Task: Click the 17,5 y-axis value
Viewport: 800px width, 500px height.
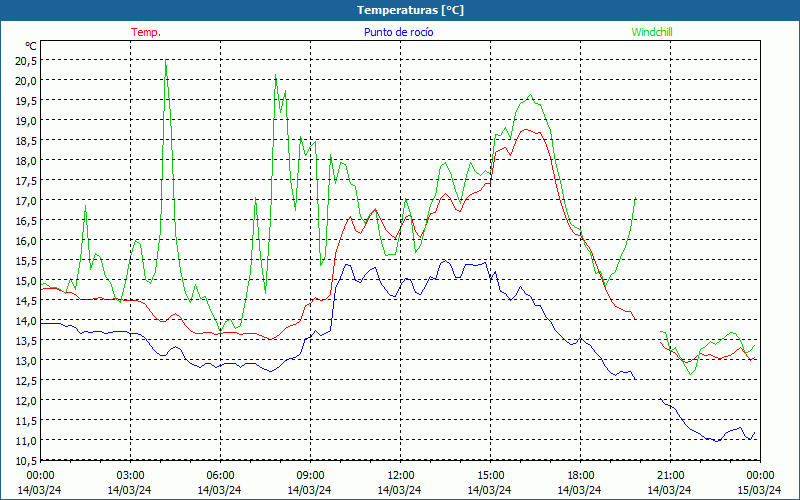Action: [27, 181]
